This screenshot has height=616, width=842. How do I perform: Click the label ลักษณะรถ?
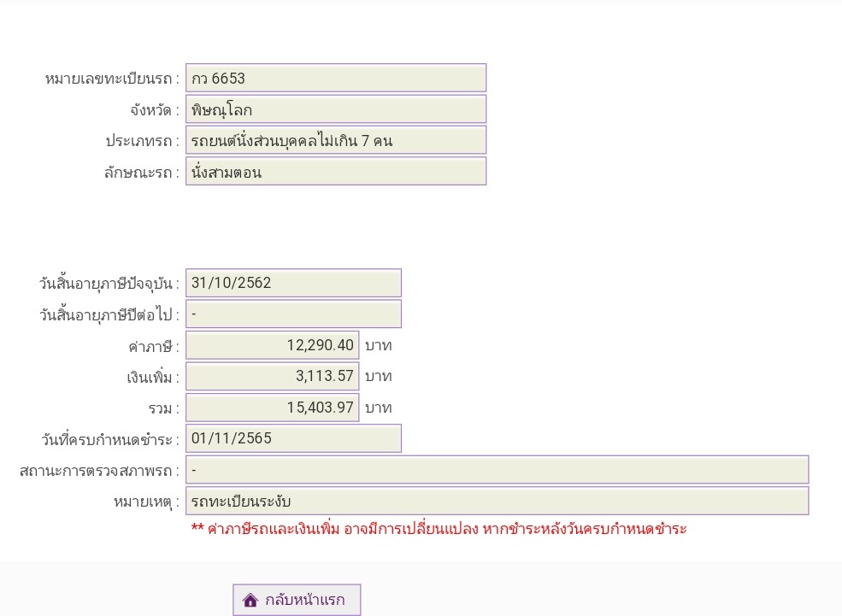pos(142,173)
